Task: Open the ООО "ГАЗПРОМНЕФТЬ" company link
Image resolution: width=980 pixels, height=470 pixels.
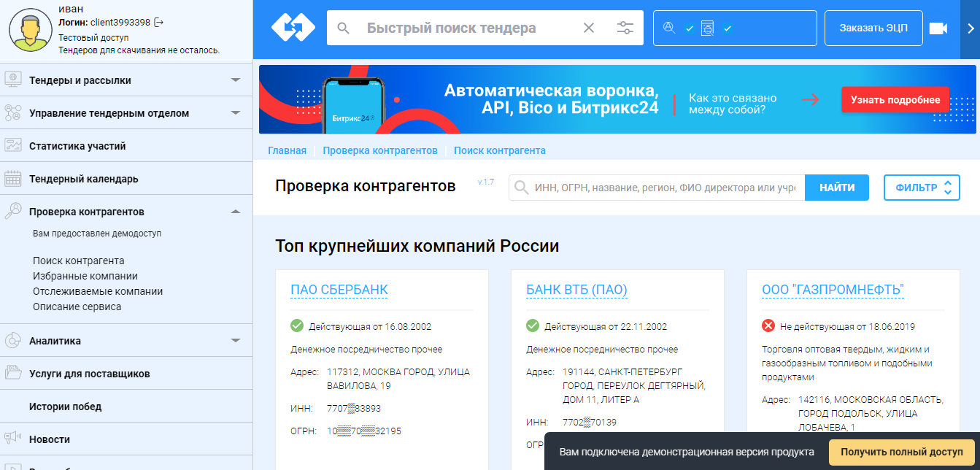Action: coord(833,290)
